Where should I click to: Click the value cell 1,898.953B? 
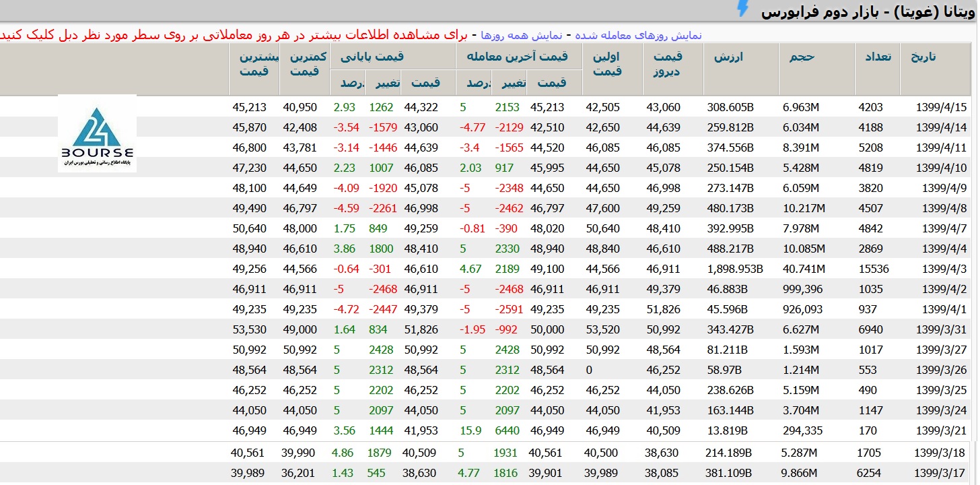click(735, 269)
